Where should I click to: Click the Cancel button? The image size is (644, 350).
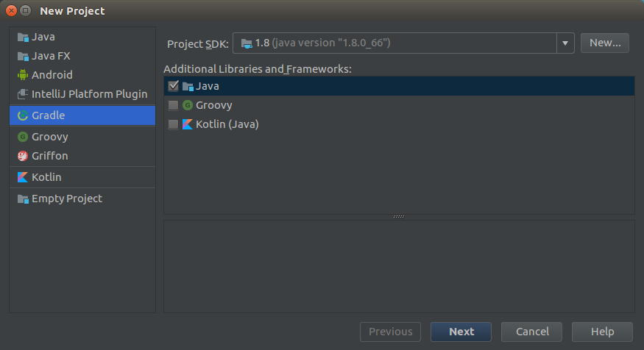coord(531,332)
